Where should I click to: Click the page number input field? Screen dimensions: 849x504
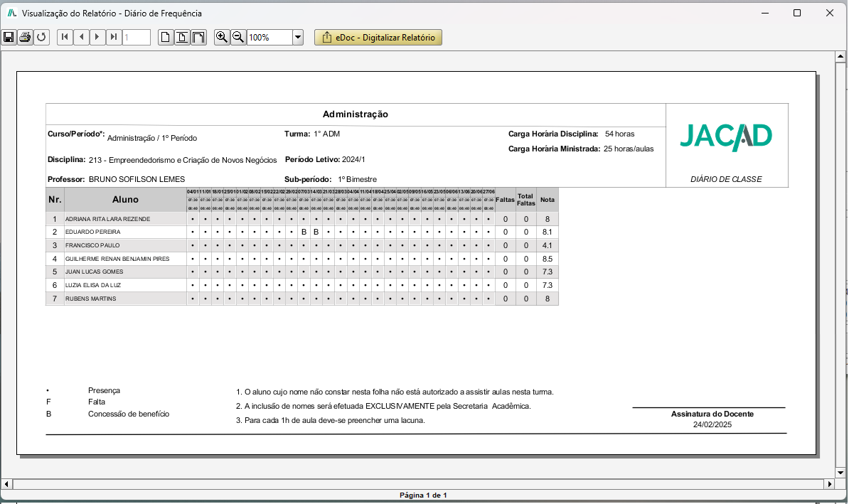click(137, 38)
